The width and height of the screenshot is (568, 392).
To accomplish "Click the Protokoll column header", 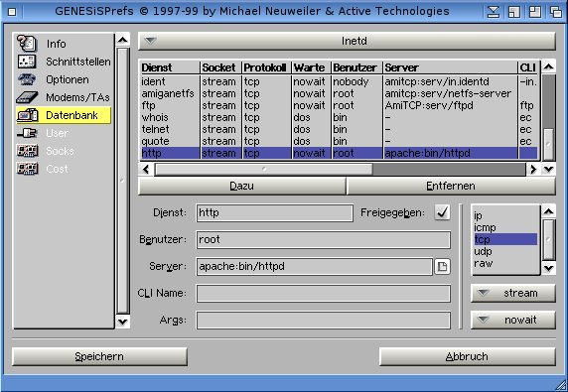I will tap(266, 67).
